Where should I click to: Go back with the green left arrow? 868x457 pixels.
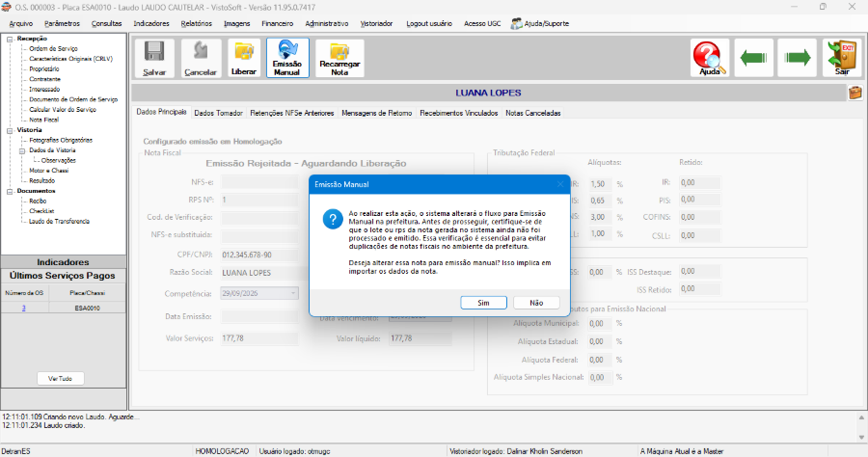[753, 58]
